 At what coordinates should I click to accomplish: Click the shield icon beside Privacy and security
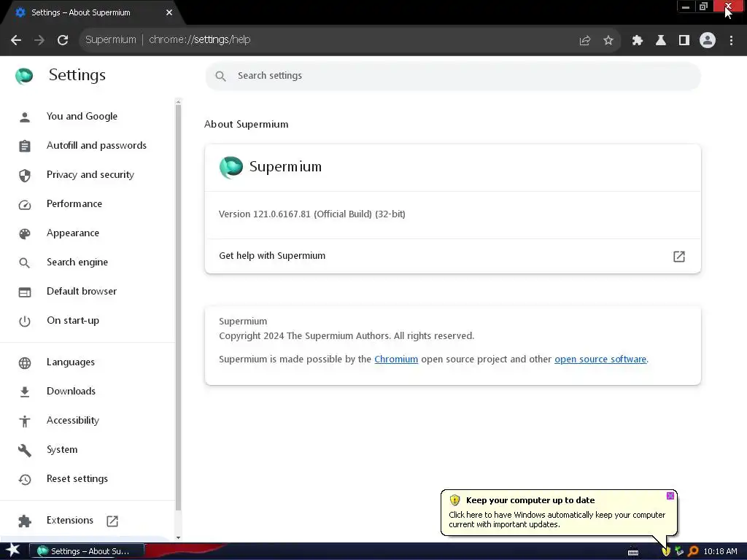pyautogui.click(x=25, y=176)
